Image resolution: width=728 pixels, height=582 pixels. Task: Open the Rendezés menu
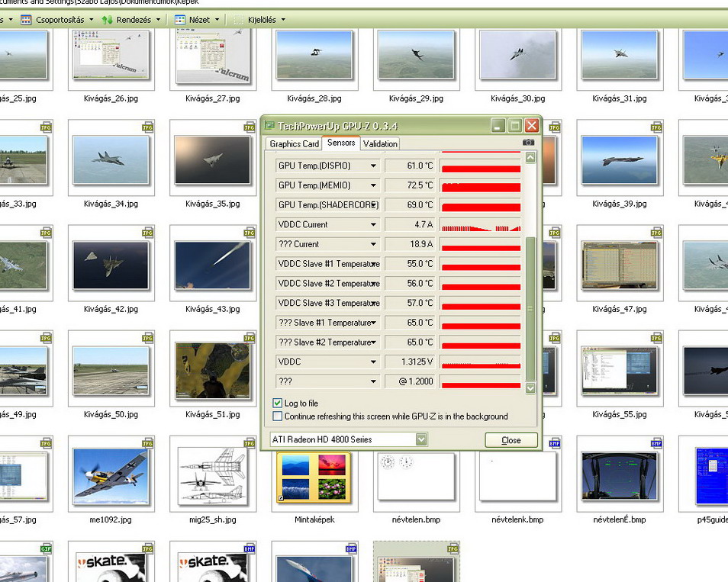[x=133, y=20]
